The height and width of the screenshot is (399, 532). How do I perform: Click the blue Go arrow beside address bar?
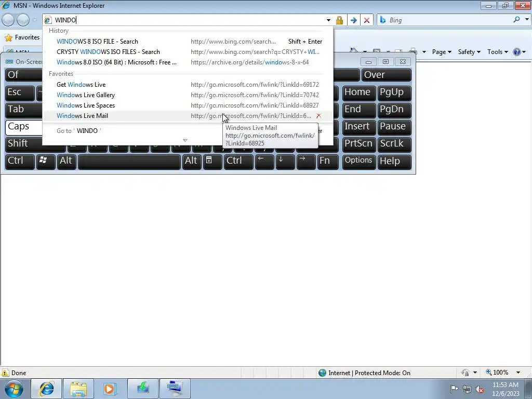click(353, 20)
